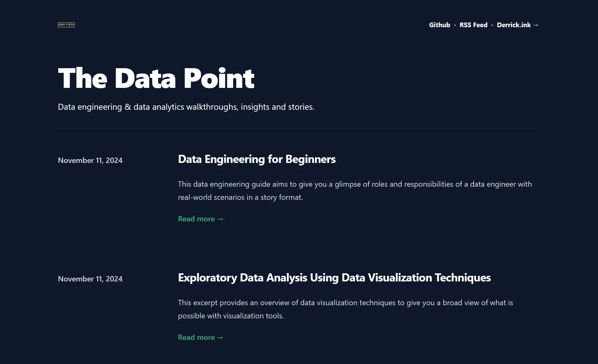
Task: Click the excerpt text about the data engineering guide
Action: pos(355,191)
